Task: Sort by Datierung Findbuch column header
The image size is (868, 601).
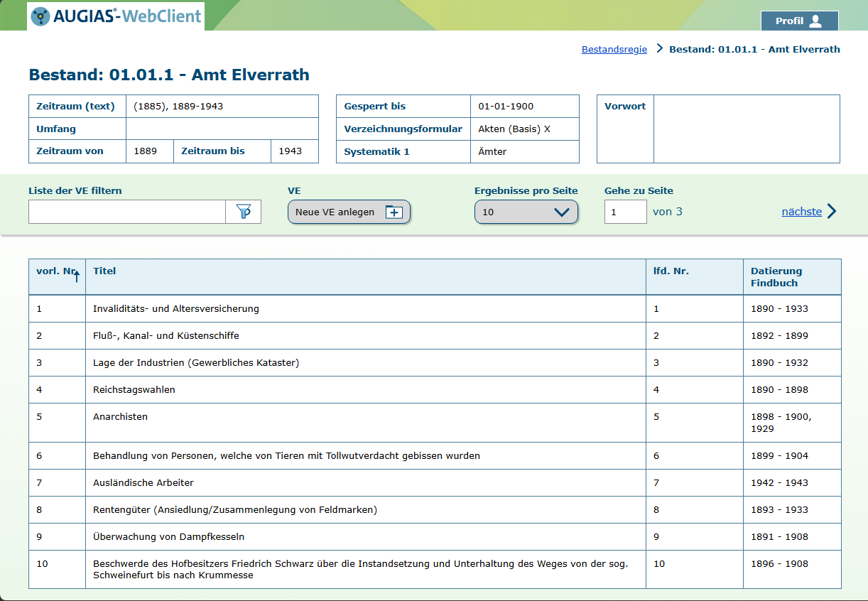Action: click(792, 276)
